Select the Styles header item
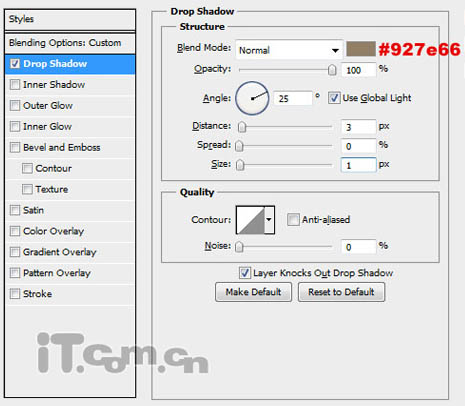 coord(70,19)
